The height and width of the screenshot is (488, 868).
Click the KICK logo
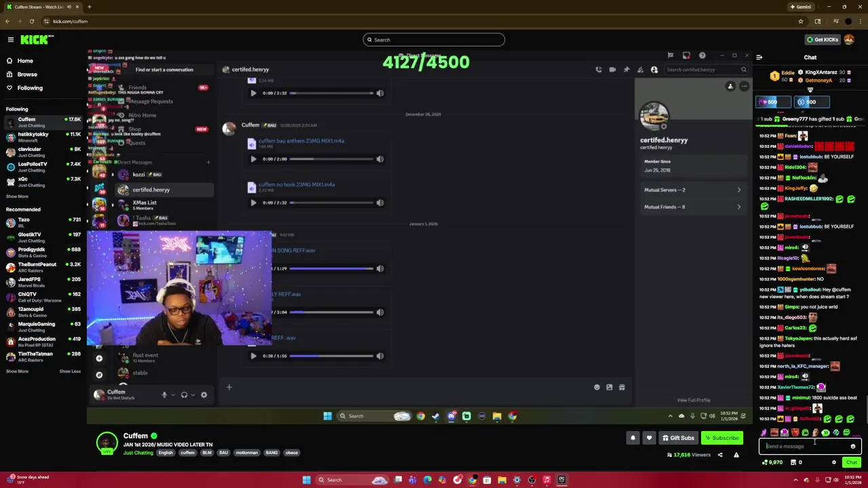34,40
